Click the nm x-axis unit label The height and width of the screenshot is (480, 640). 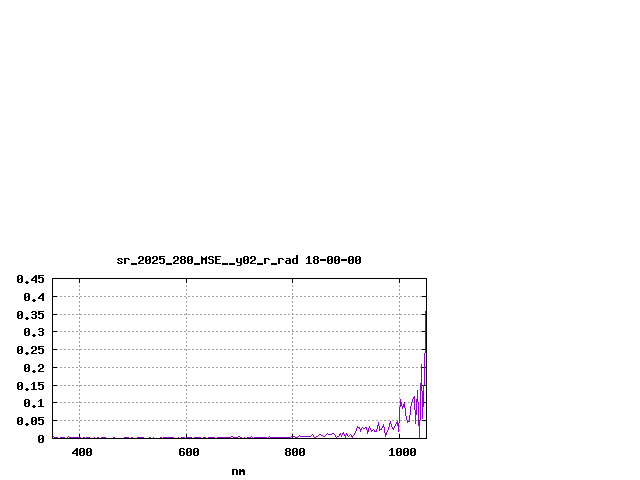pyautogui.click(x=238, y=471)
